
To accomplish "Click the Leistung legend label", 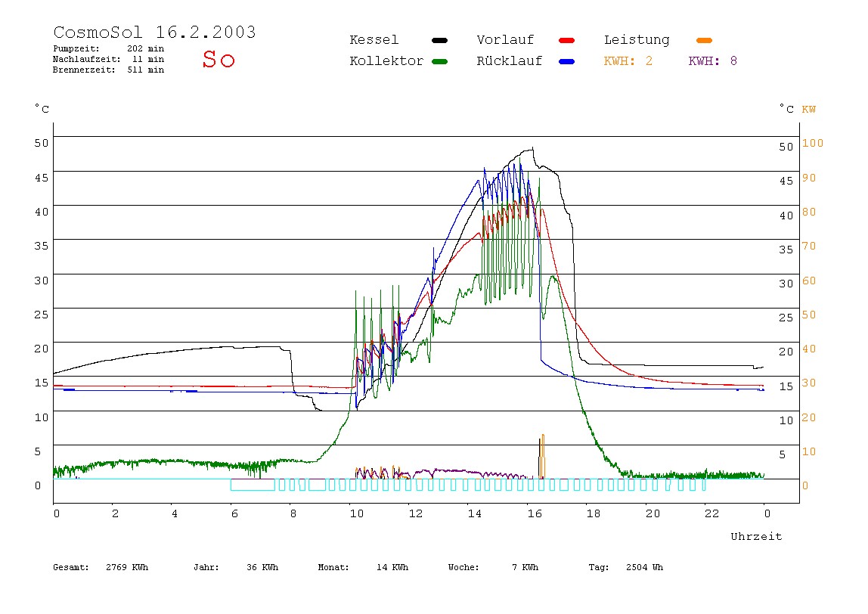I will 637,40.
